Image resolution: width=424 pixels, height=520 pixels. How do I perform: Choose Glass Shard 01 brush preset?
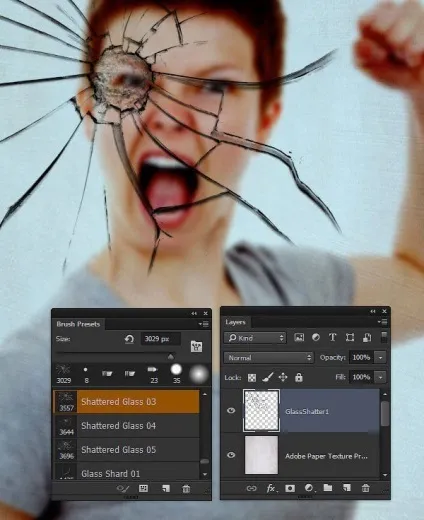(x=126, y=472)
